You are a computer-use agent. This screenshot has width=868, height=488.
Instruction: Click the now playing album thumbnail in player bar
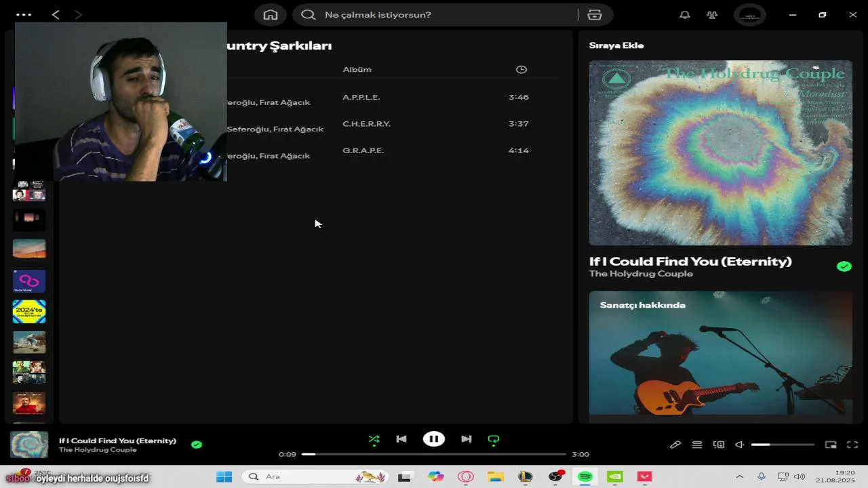pyautogui.click(x=29, y=445)
